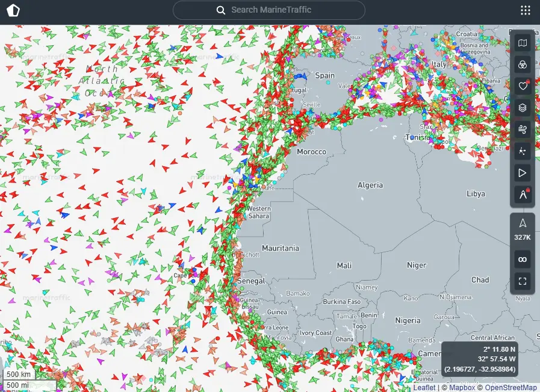
Task: Click the Niamey city label
Action: click(367, 287)
